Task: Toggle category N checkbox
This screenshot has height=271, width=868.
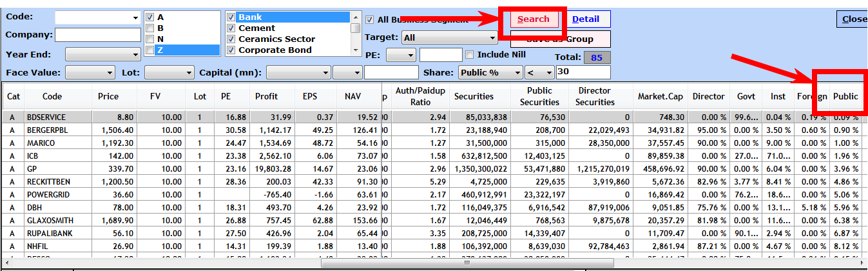Action: [149, 39]
